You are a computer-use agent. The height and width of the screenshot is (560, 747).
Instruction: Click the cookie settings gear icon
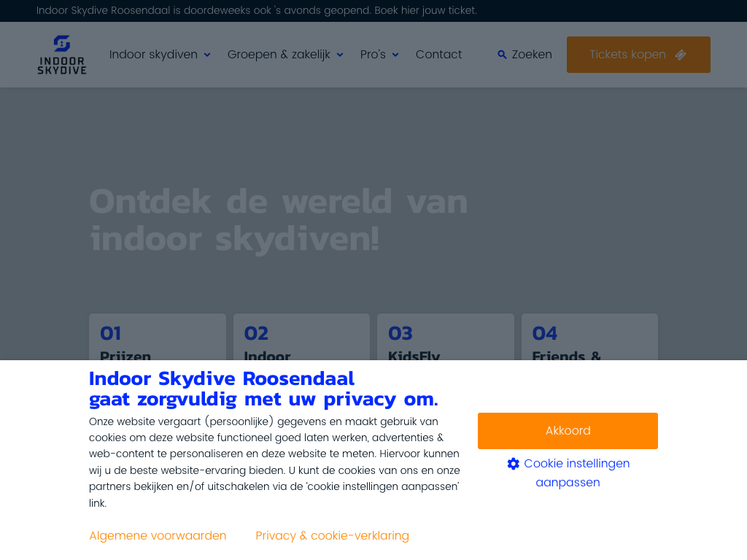coord(514,464)
